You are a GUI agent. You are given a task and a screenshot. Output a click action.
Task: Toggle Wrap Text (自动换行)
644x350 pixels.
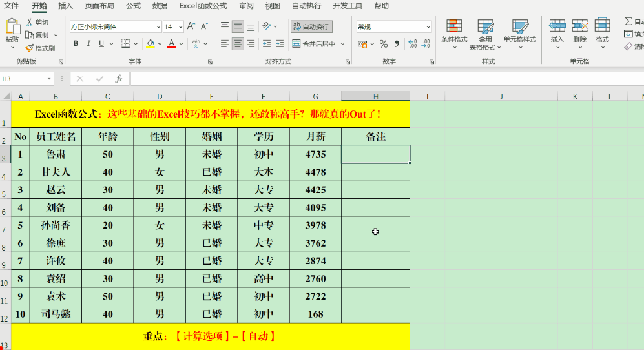point(312,26)
